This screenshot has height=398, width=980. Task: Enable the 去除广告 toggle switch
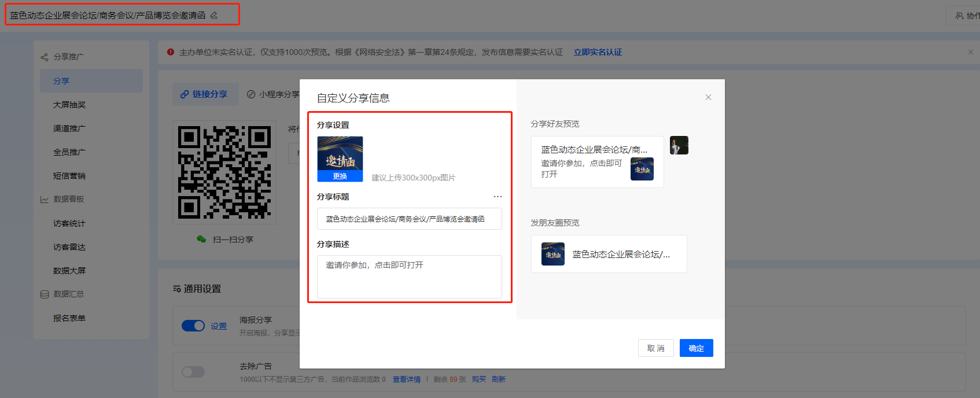(193, 371)
